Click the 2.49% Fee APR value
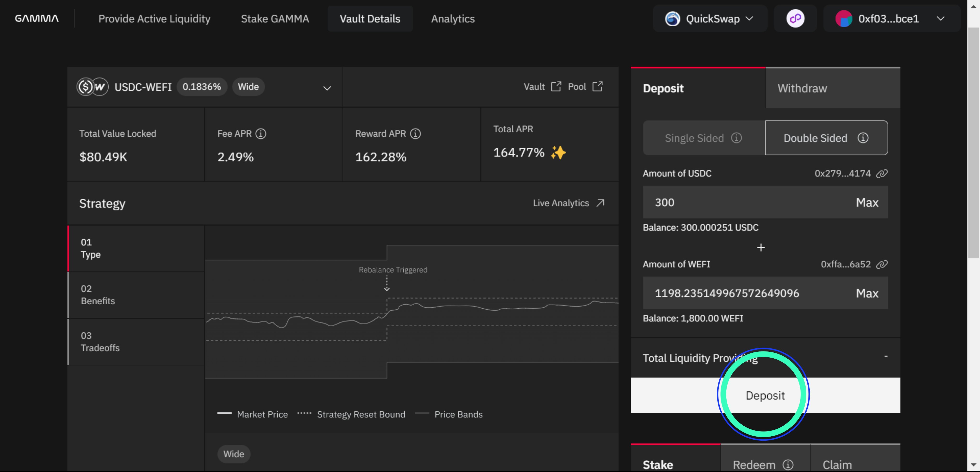 tap(235, 157)
